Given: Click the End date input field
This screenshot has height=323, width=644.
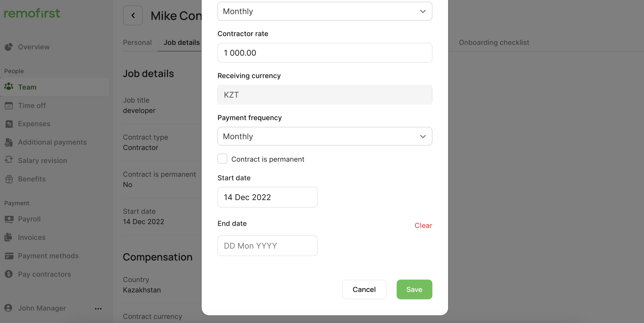Looking at the screenshot, I should pyautogui.click(x=267, y=246).
